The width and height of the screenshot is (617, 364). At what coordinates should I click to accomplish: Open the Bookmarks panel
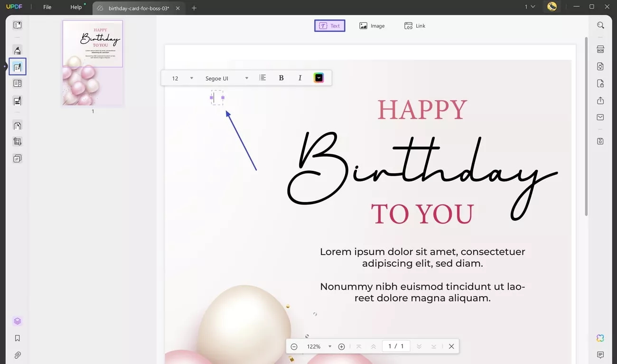[17, 338]
